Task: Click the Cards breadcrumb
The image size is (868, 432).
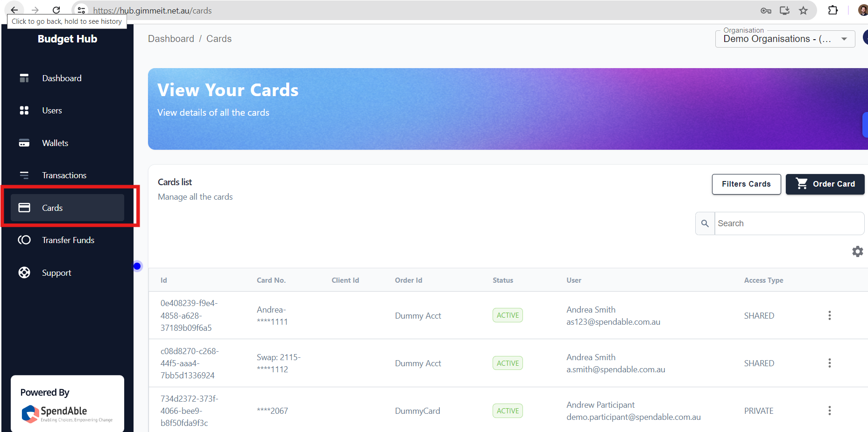Action: 219,39
